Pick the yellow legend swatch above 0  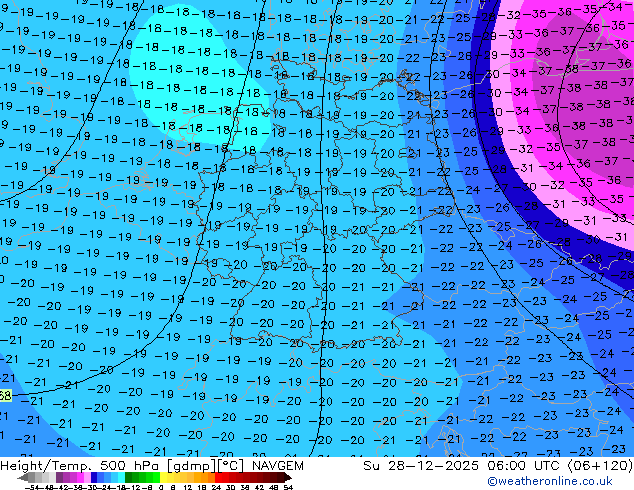coord(163,477)
